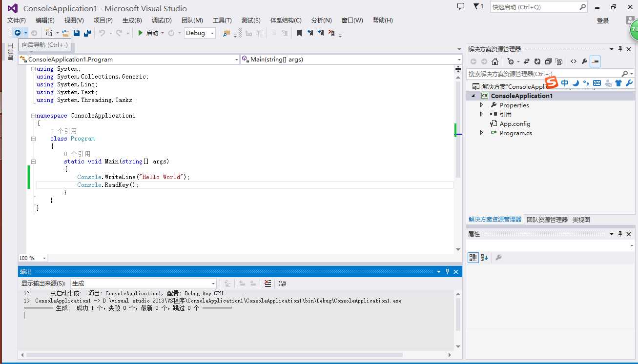This screenshot has height=364, width=638.
Task: Click the Collapse All icon in Solution Explorer
Action: (548, 61)
